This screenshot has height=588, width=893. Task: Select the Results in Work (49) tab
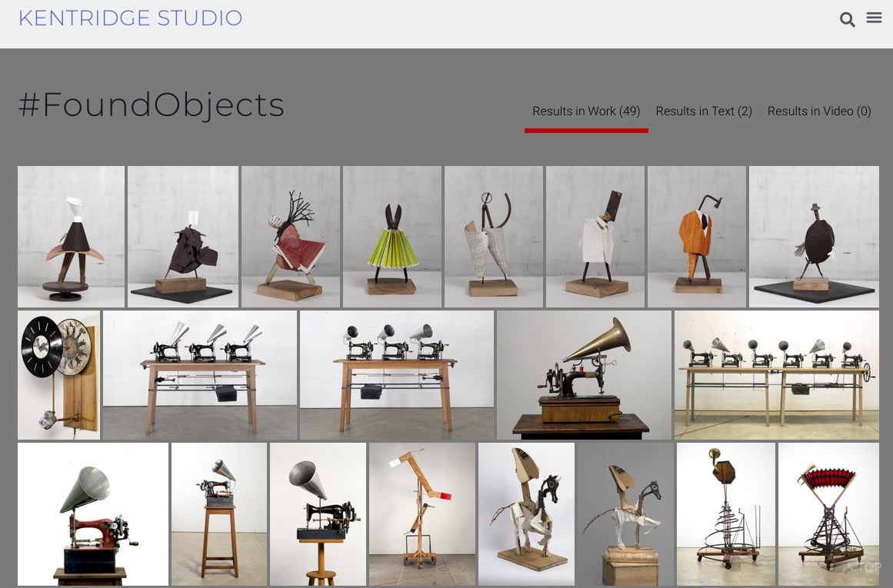tap(586, 111)
